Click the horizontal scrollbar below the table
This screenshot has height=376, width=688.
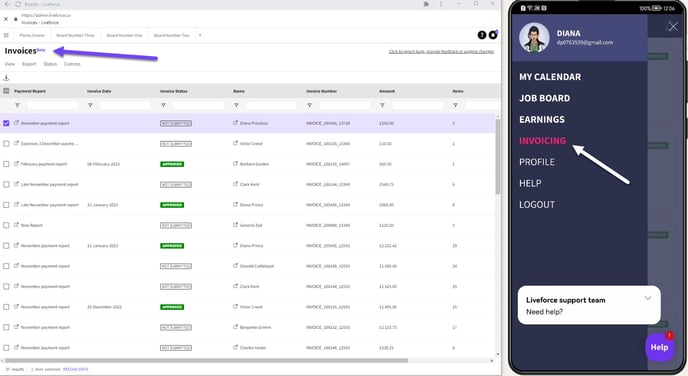coord(205,361)
